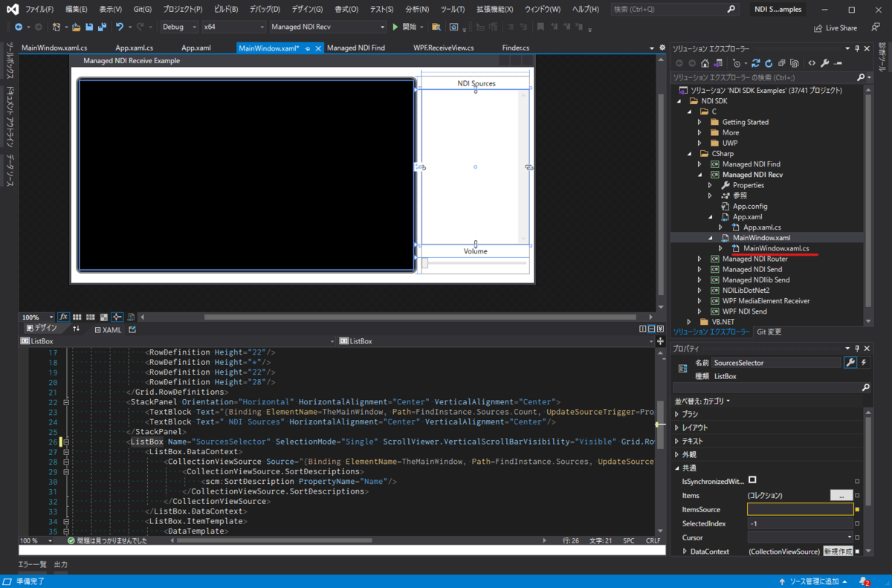Viewport: 892px width, 588px height.
Task: Click the ItemsSource input field
Action: [801, 509]
